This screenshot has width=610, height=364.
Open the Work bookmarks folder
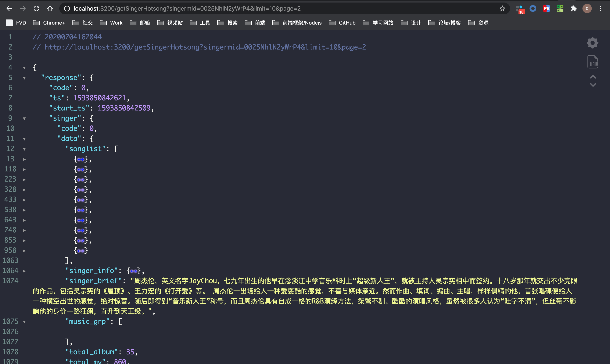111,23
